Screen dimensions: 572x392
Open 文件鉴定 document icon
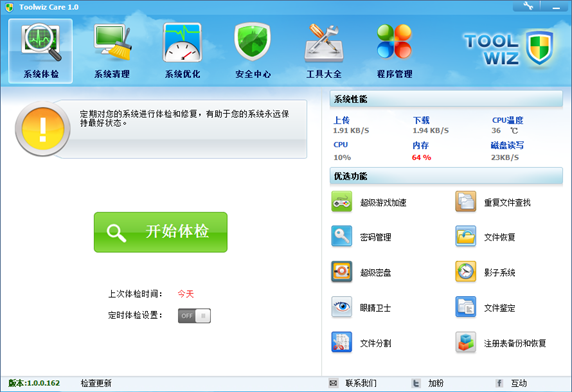[x=465, y=307]
